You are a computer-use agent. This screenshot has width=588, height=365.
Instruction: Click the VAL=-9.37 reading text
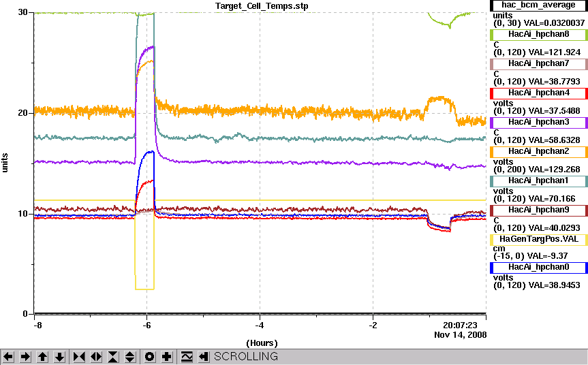[x=548, y=256]
